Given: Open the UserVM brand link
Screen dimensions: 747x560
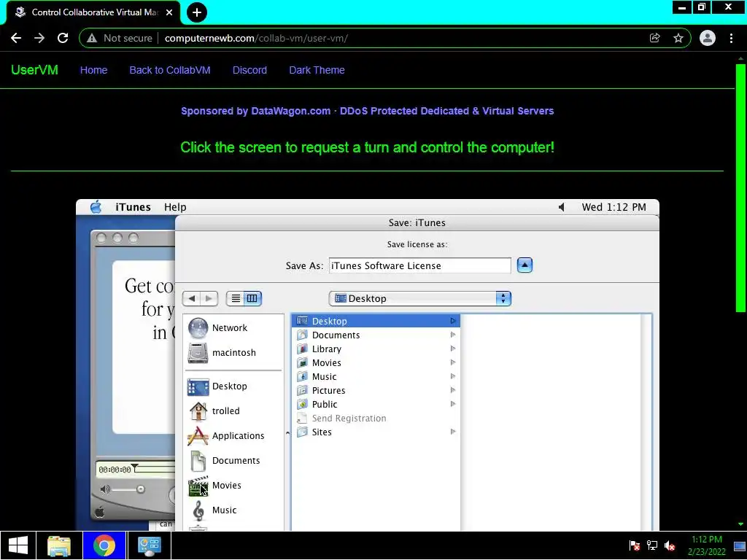Looking at the screenshot, I should click(x=34, y=70).
